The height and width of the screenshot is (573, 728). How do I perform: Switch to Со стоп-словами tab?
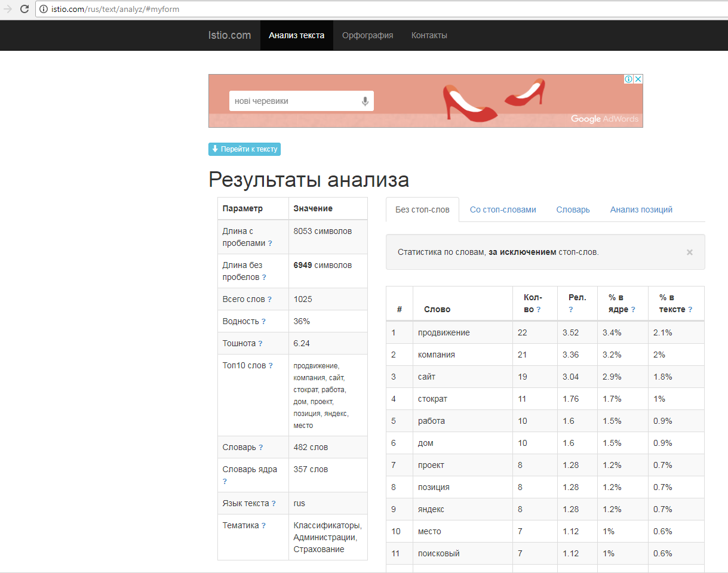pyautogui.click(x=503, y=210)
